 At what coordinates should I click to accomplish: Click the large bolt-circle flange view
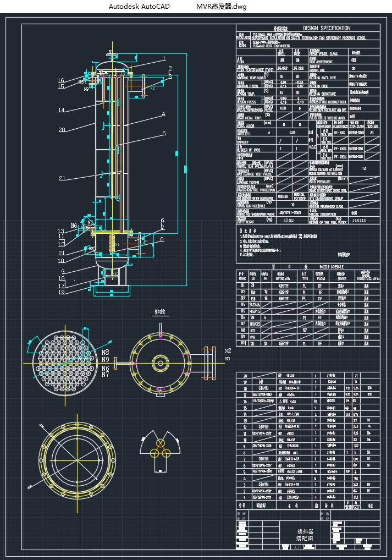pos(77,457)
